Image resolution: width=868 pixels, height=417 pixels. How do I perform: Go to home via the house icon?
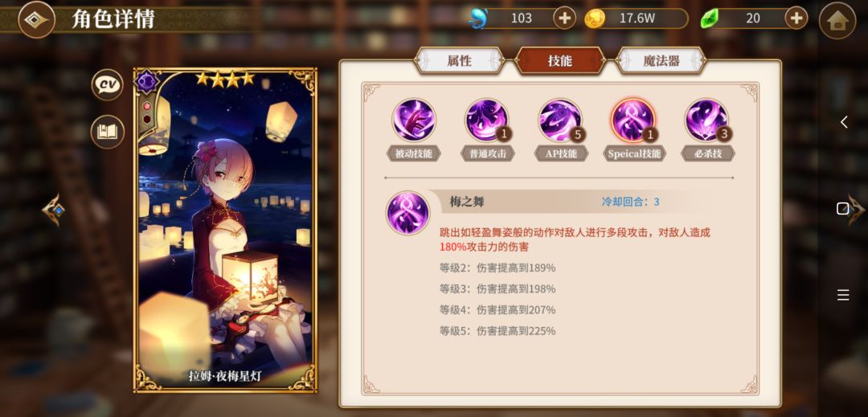tap(837, 20)
